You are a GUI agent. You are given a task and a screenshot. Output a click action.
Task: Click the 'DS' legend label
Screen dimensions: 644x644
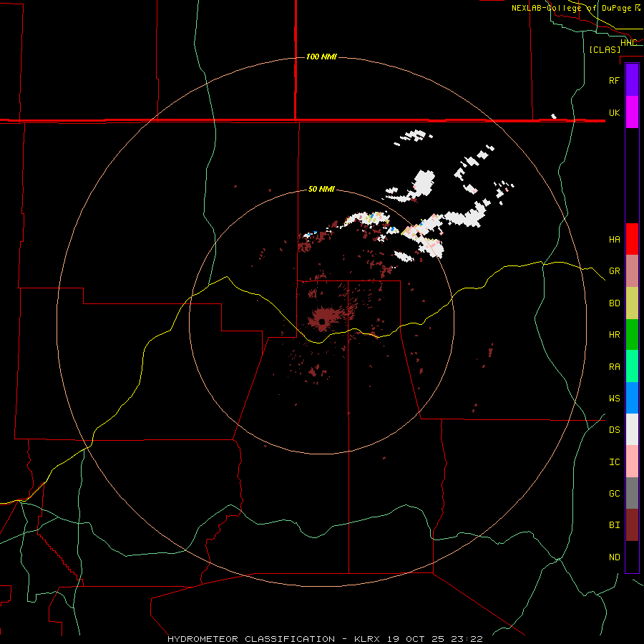(x=614, y=430)
